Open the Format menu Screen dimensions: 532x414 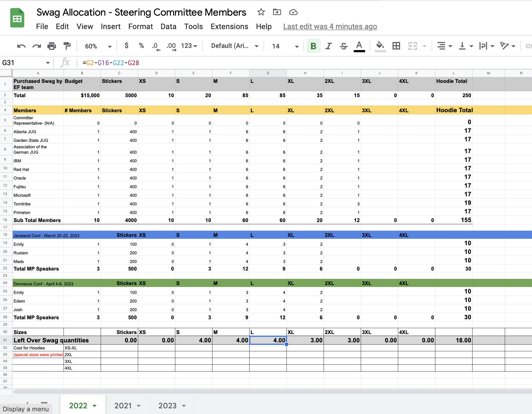coord(141,26)
